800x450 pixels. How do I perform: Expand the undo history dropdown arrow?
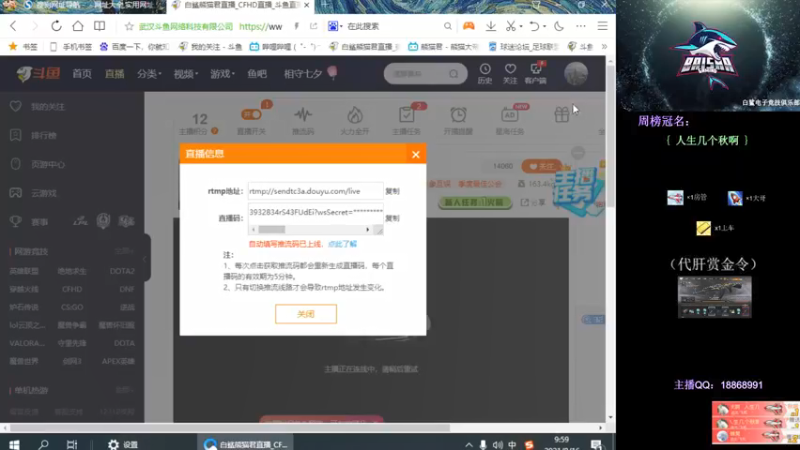pos(544,26)
